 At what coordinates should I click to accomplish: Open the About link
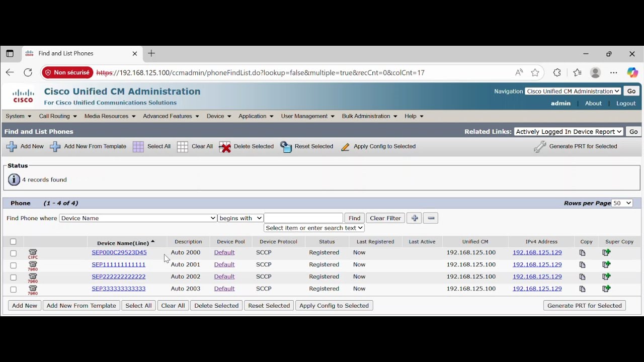pyautogui.click(x=593, y=103)
